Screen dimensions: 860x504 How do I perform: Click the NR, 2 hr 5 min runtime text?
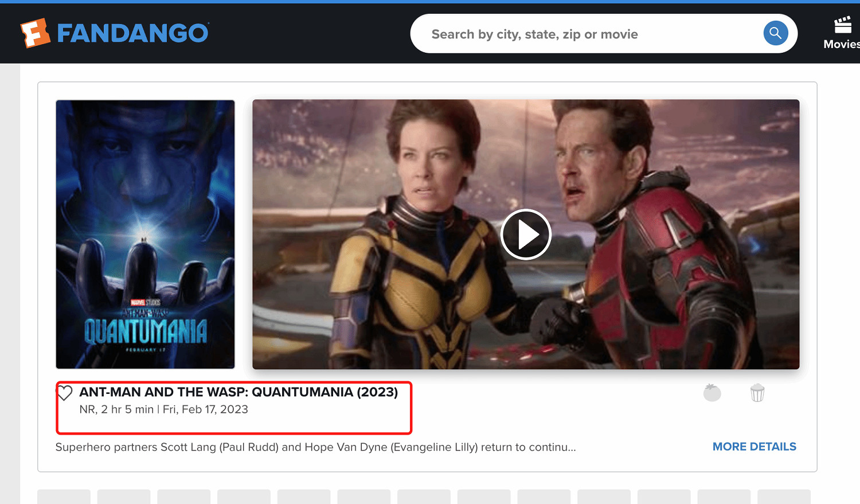coord(116,409)
